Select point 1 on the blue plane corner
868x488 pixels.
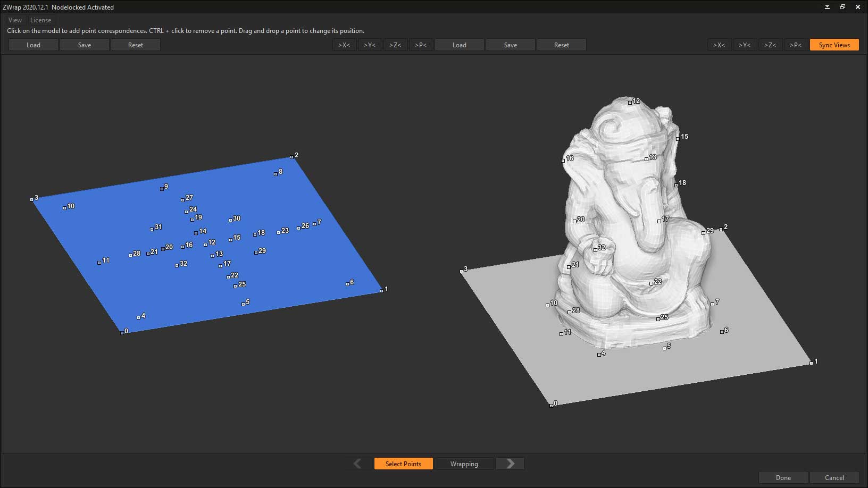[x=381, y=291]
